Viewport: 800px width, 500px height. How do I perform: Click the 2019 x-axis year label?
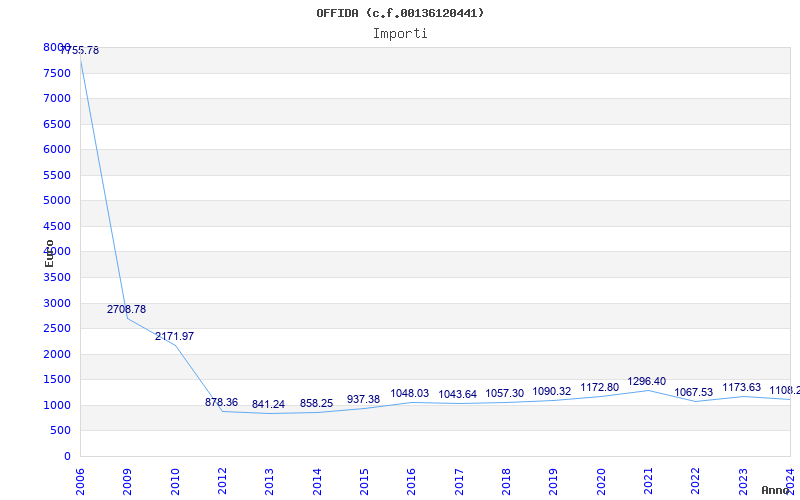pyautogui.click(x=554, y=482)
